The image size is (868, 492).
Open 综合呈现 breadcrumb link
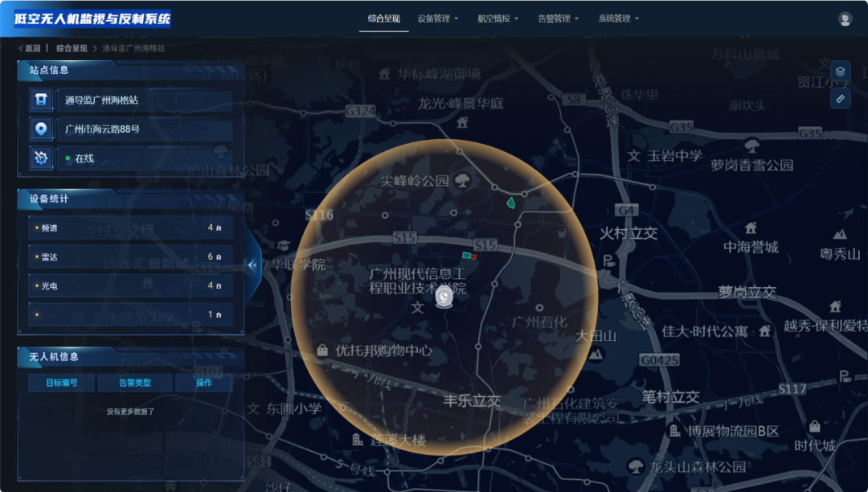[x=72, y=48]
